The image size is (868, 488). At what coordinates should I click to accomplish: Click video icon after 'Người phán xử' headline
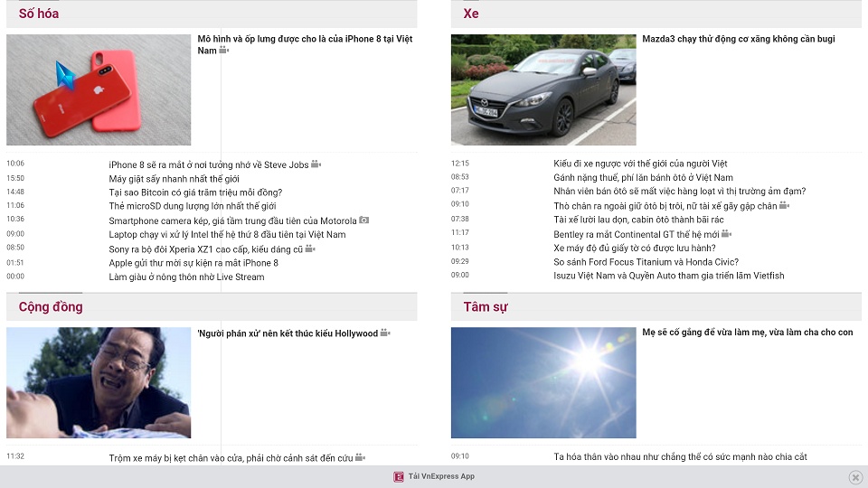[385, 333]
